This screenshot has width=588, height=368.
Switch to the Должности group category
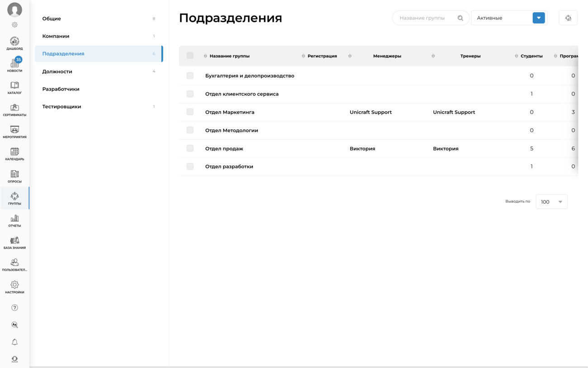click(x=99, y=72)
